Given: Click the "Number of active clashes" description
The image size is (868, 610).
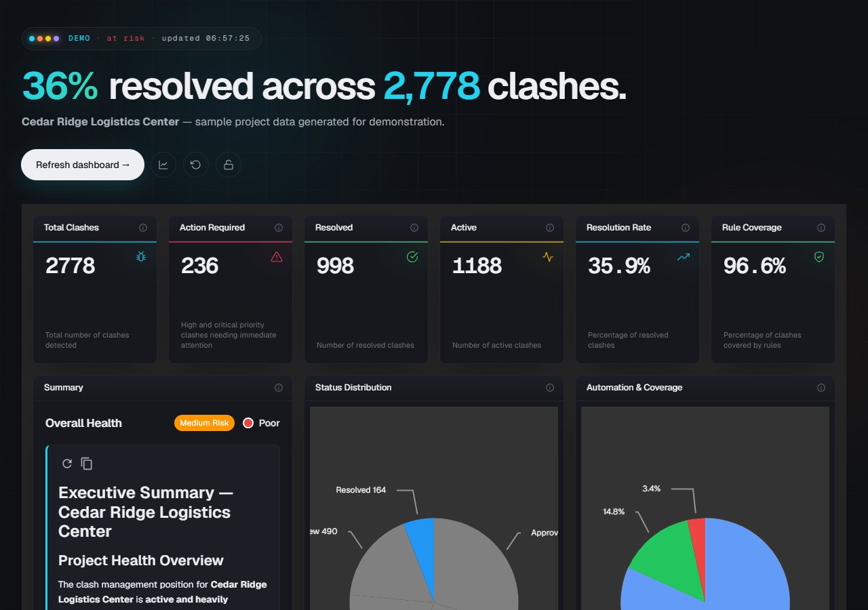Looking at the screenshot, I should tap(497, 346).
